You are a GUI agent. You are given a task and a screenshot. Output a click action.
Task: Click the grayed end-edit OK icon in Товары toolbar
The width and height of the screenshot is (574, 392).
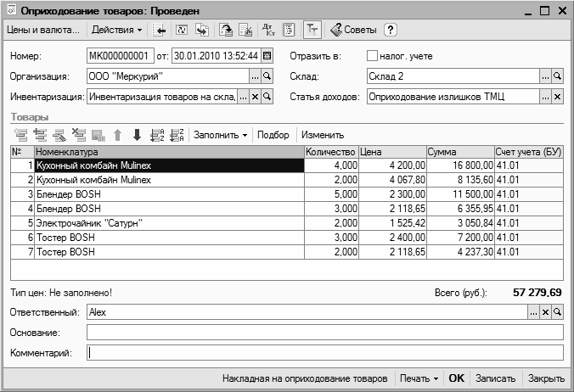click(x=98, y=135)
